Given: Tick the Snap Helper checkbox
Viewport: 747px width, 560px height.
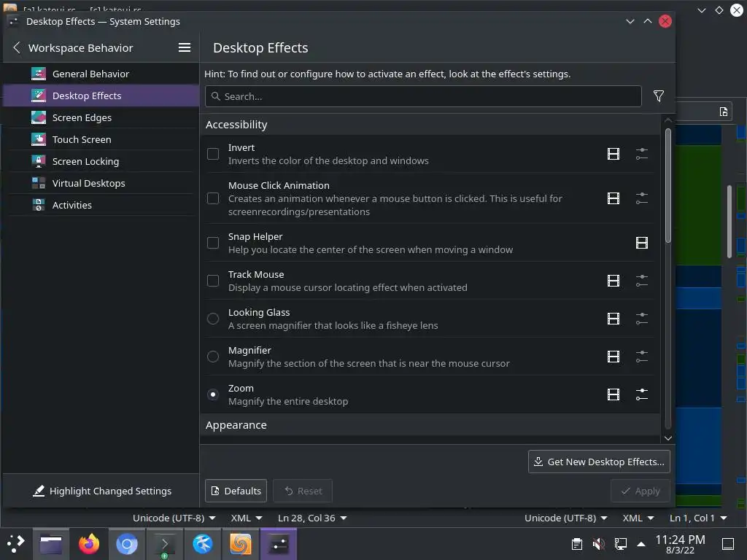Looking at the screenshot, I should (x=213, y=243).
